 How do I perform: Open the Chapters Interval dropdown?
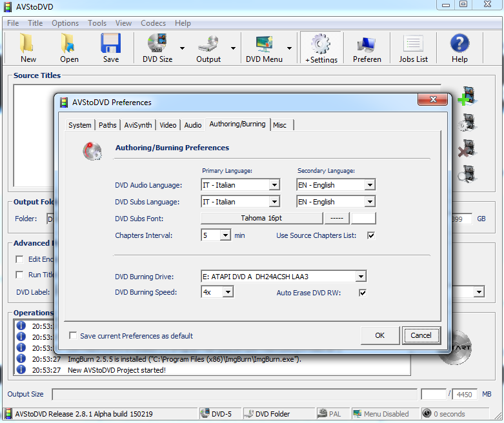pyautogui.click(x=225, y=235)
